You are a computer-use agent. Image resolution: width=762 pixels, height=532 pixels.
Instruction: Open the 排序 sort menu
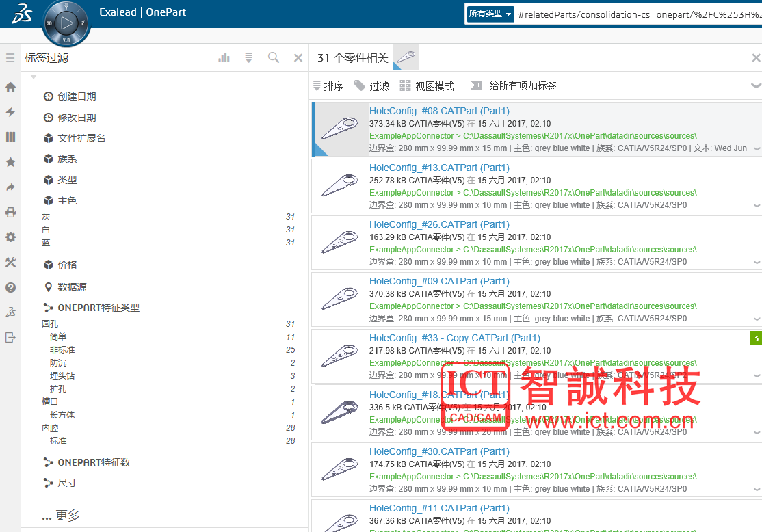[328, 86]
